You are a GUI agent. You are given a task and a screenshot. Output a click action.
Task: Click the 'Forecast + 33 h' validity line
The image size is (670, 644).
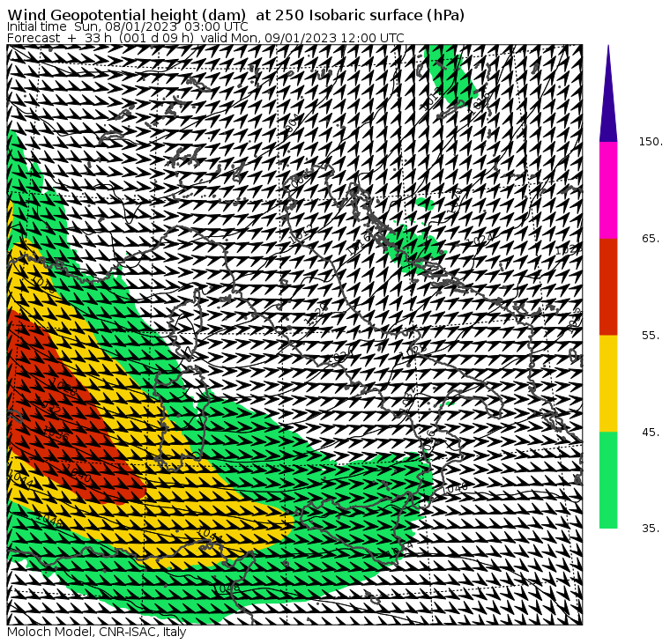click(x=205, y=38)
